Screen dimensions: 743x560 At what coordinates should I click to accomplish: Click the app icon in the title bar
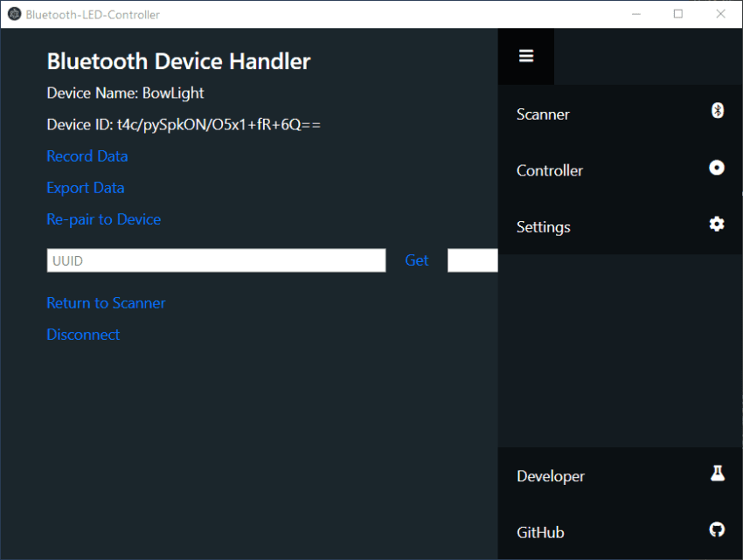tap(12, 14)
